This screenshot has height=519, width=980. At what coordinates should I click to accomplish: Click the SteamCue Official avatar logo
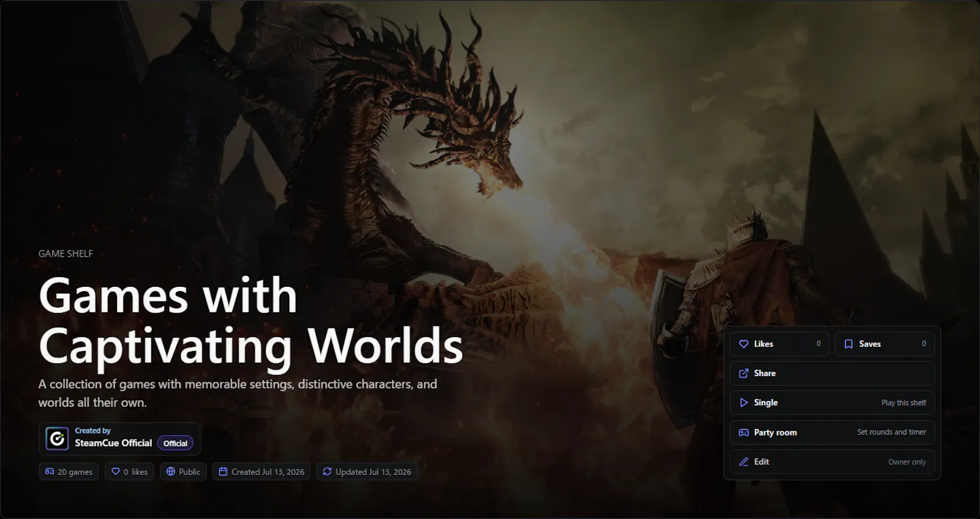[57, 439]
